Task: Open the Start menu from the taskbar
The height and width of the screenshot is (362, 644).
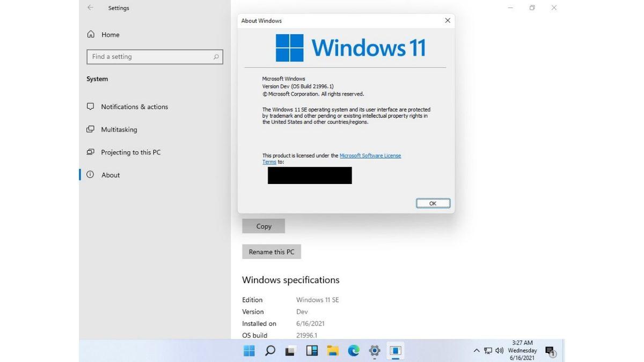Action: coord(248,351)
